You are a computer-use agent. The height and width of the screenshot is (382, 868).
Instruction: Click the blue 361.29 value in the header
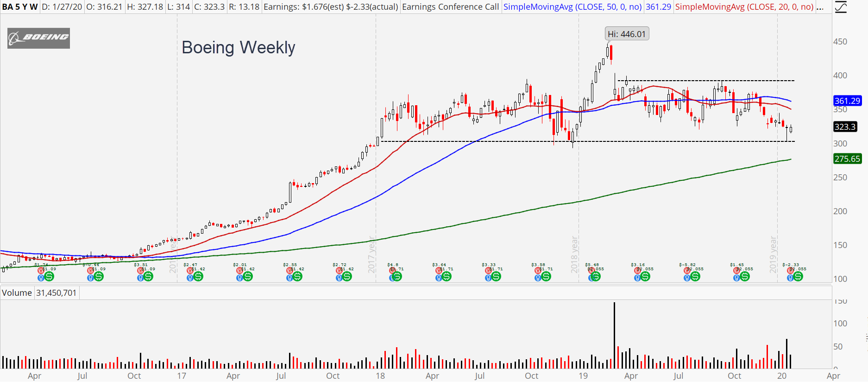click(x=658, y=7)
